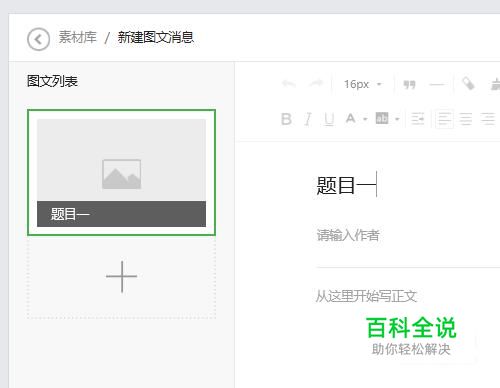Toggle bold formatting
The width and height of the screenshot is (500, 388).
(286, 119)
